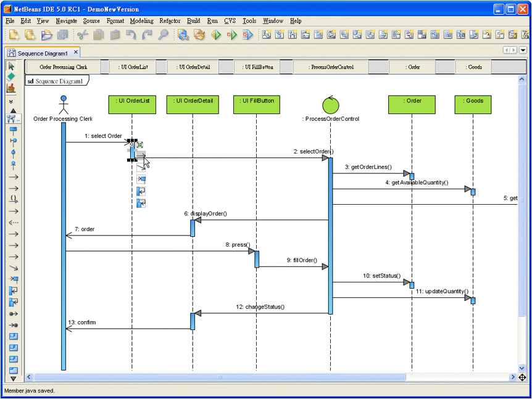Click the '1: select Order' message label
This screenshot has height=399, width=532.
click(103, 136)
